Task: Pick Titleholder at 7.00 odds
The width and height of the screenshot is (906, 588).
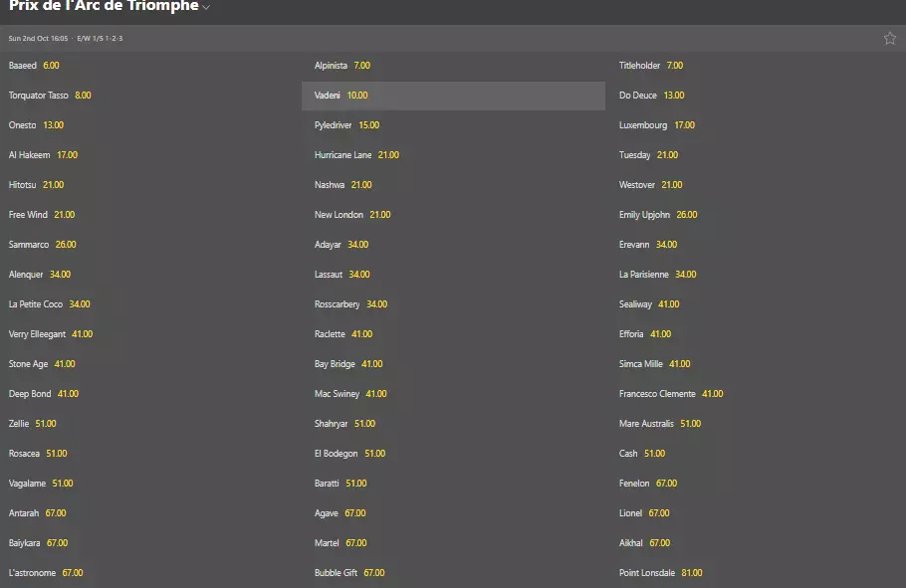Action: click(x=674, y=66)
